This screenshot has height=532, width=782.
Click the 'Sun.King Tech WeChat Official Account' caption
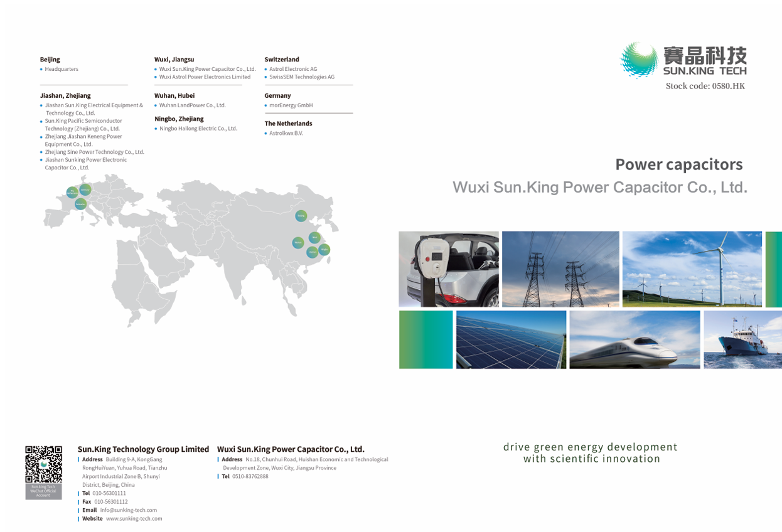(43, 491)
